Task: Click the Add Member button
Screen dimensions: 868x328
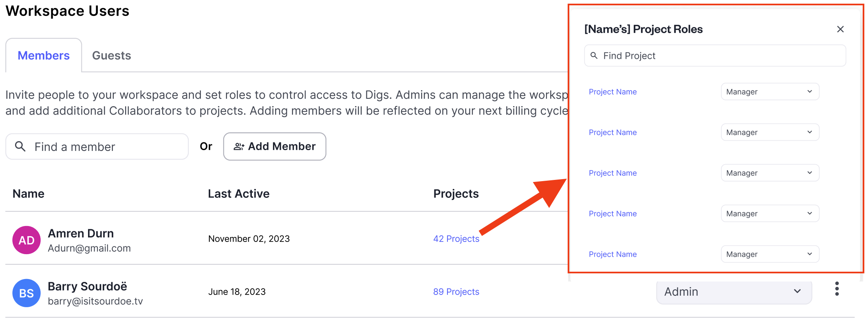Action: pyautogui.click(x=275, y=146)
